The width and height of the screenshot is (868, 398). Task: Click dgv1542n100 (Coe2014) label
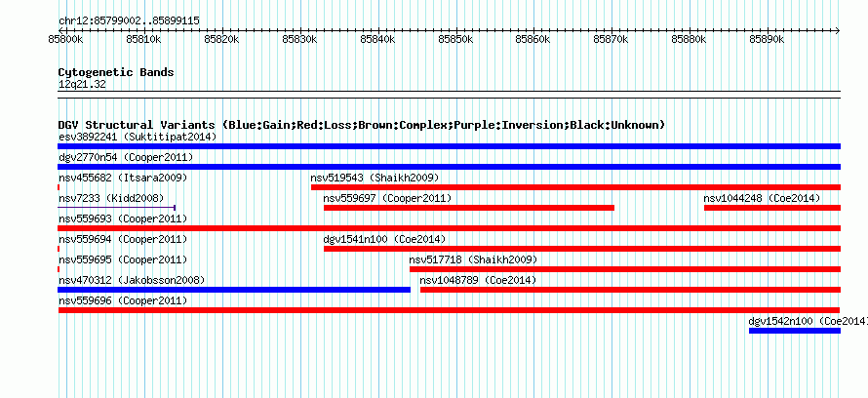coord(808,321)
